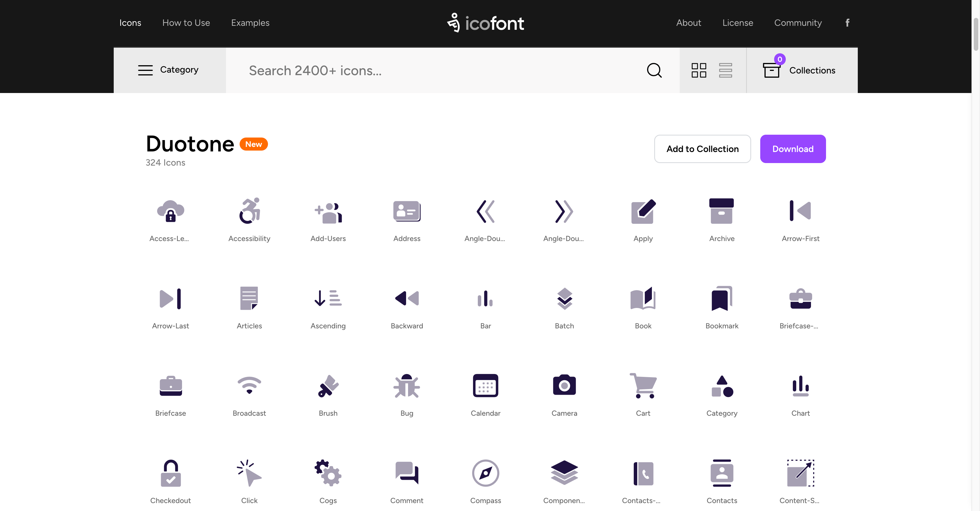The width and height of the screenshot is (980, 511).
Task: Open Collections basket
Action: click(802, 70)
